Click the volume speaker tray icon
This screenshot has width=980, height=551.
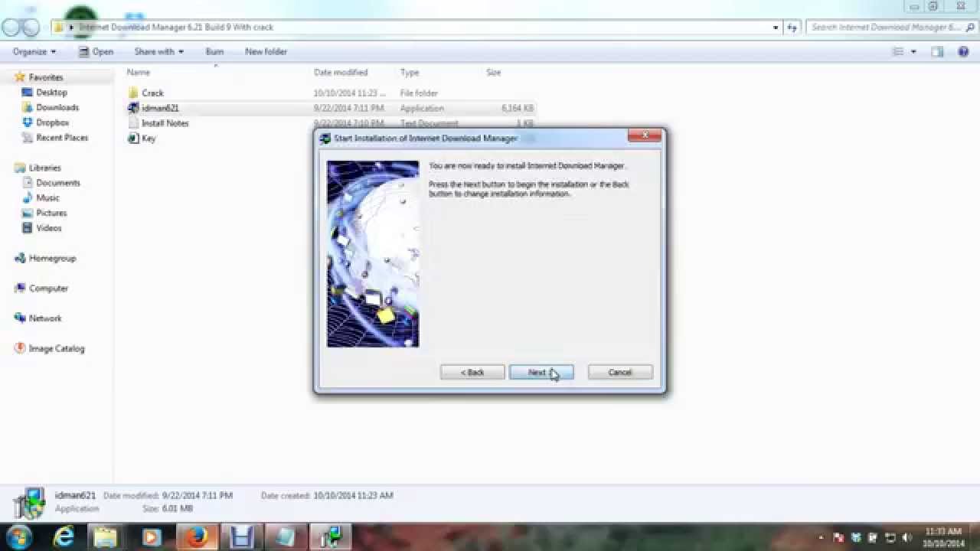pos(907,537)
